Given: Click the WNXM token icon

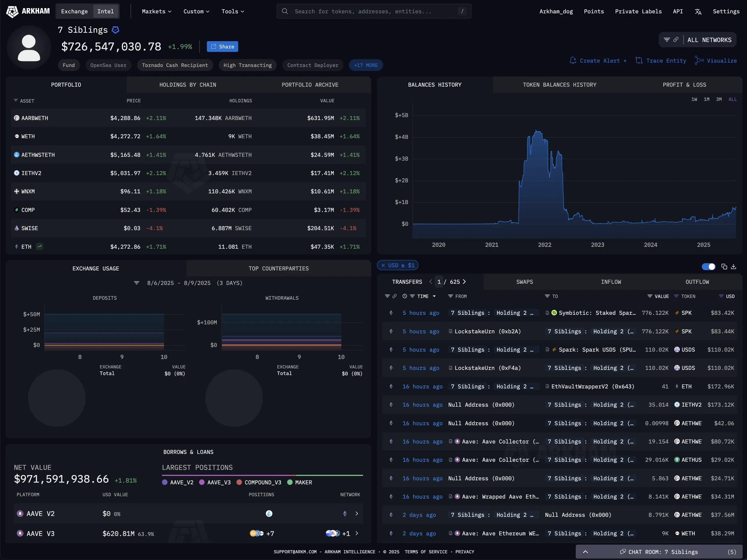Looking at the screenshot, I should click(x=17, y=191).
